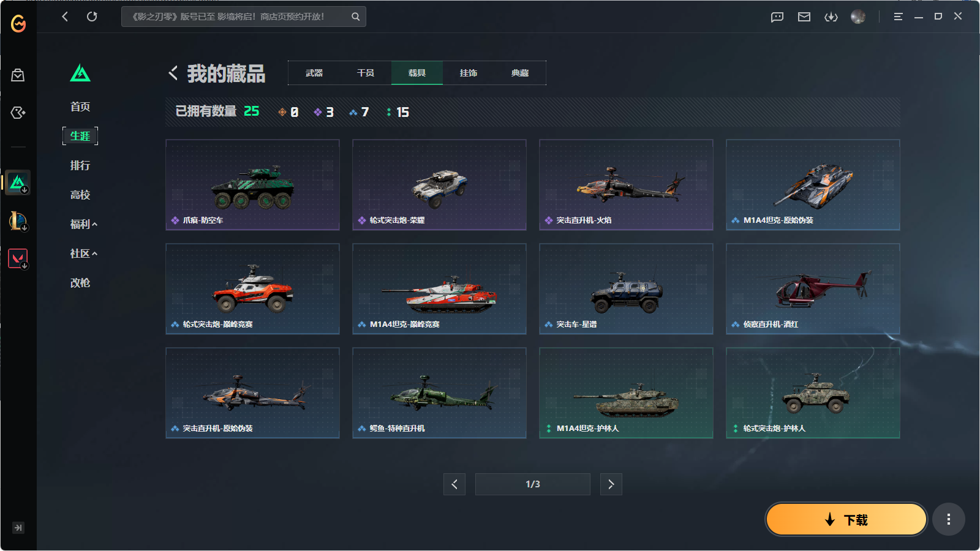
Task: Switch to the 武器 tab
Action: 314,73
